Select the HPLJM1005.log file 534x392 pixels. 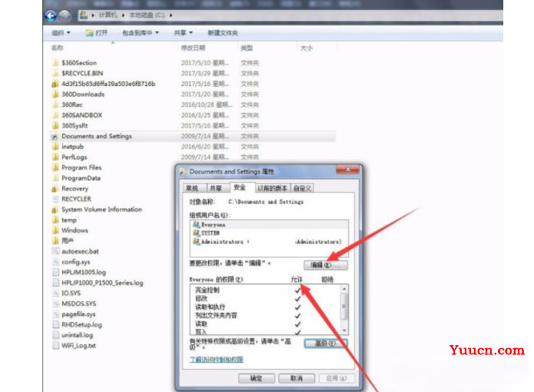(x=84, y=272)
